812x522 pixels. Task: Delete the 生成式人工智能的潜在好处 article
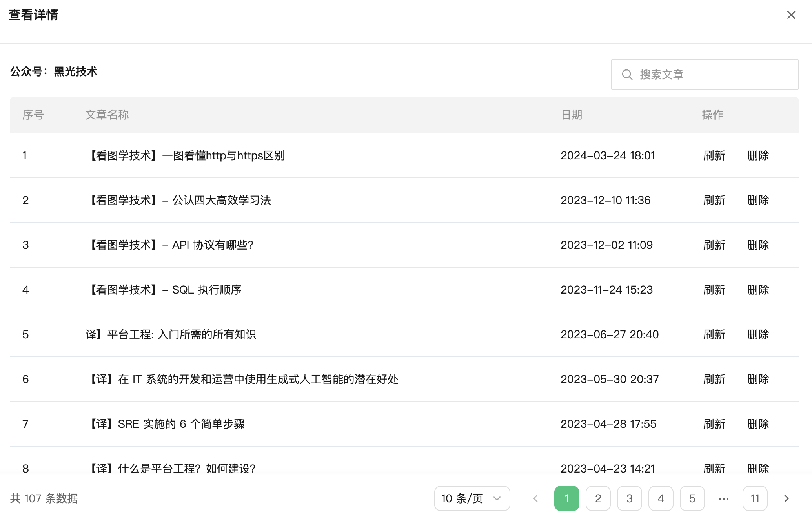tap(758, 379)
